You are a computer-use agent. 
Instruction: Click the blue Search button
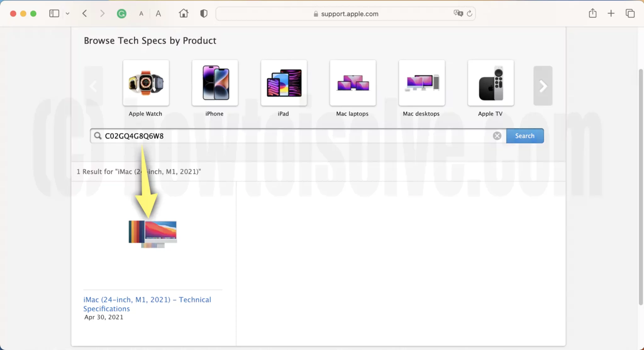point(525,136)
